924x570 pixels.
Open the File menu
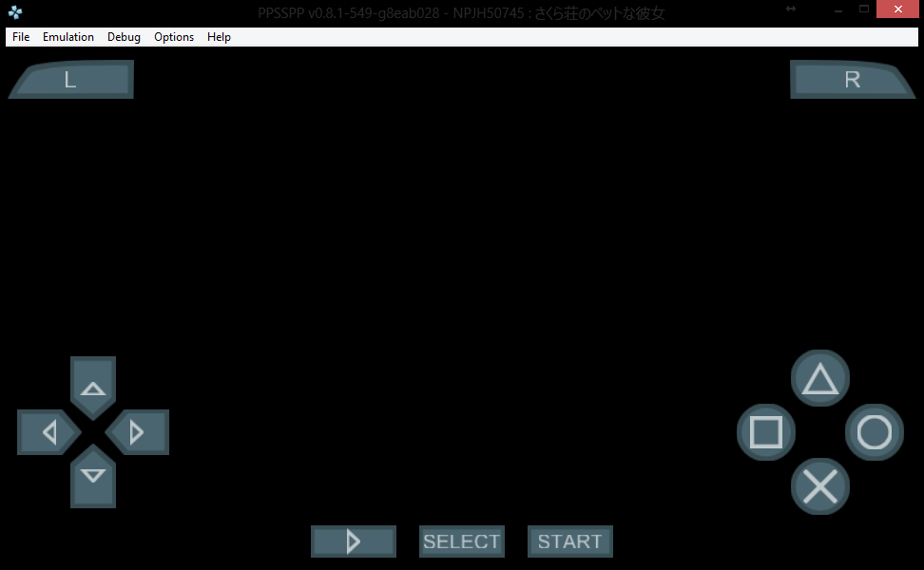[x=21, y=37]
